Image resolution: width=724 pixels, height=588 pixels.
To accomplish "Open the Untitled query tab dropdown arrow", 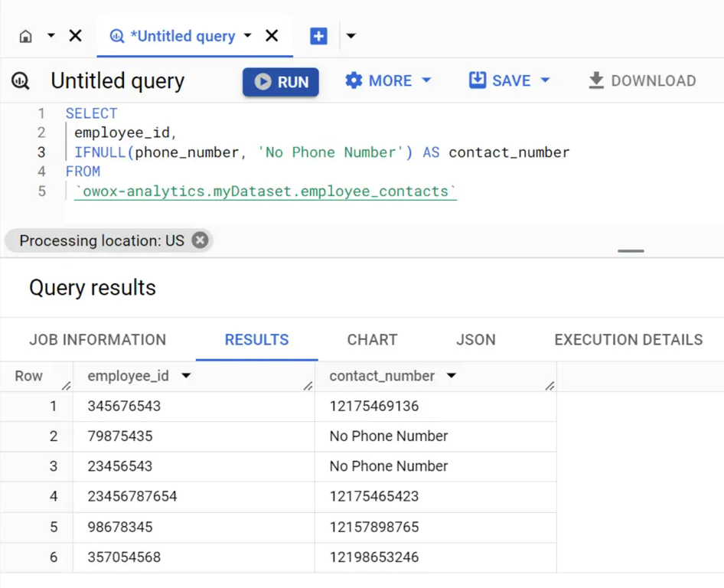I will (247, 35).
